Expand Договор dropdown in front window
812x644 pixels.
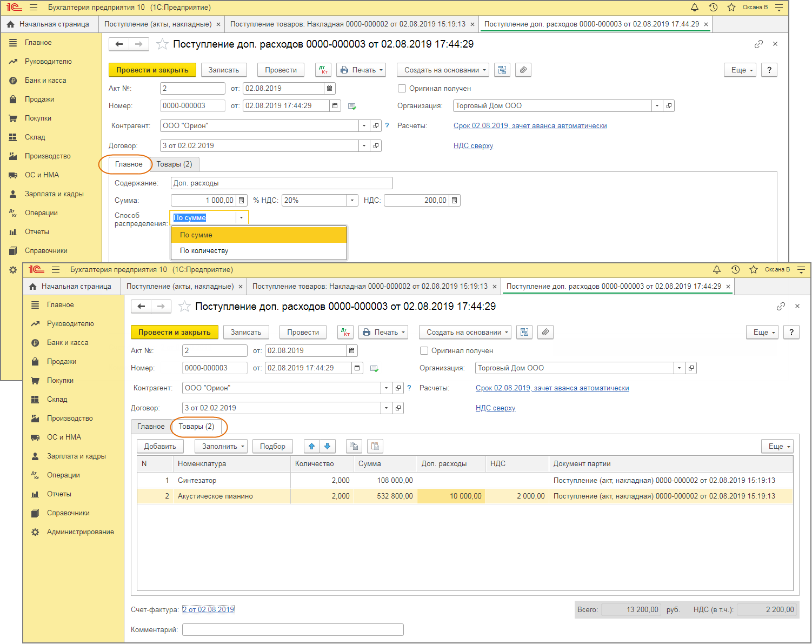(386, 408)
